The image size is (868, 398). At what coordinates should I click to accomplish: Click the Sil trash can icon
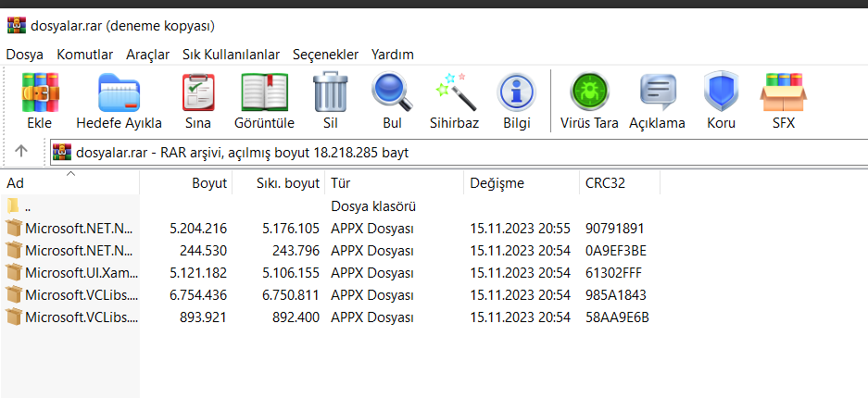(x=330, y=93)
